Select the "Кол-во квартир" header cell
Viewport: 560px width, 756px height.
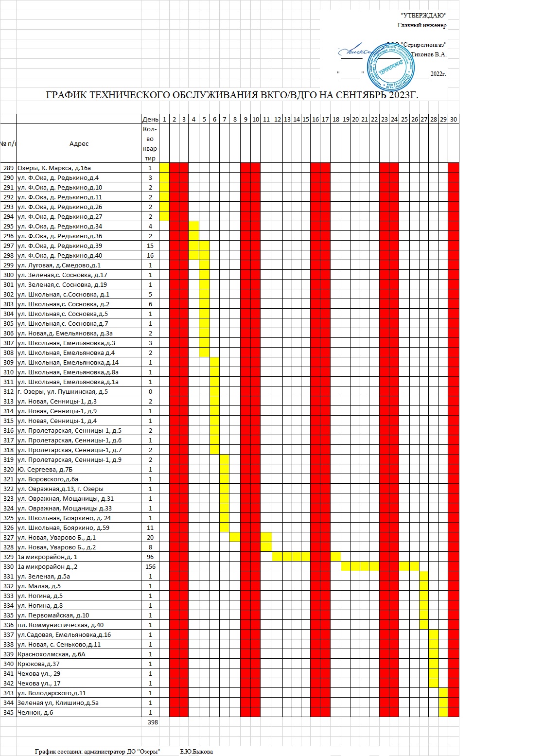pyautogui.click(x=150, y=143)
